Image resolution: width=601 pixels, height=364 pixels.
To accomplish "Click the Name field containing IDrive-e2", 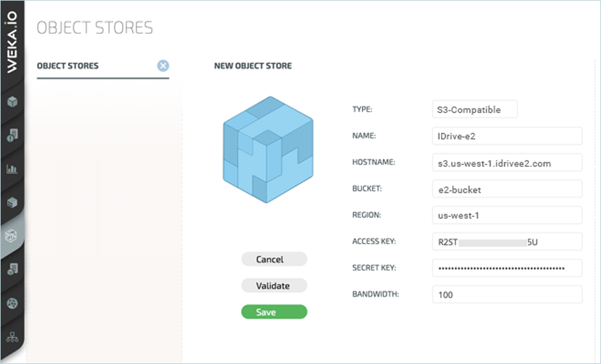I will [x=506, y=136].
